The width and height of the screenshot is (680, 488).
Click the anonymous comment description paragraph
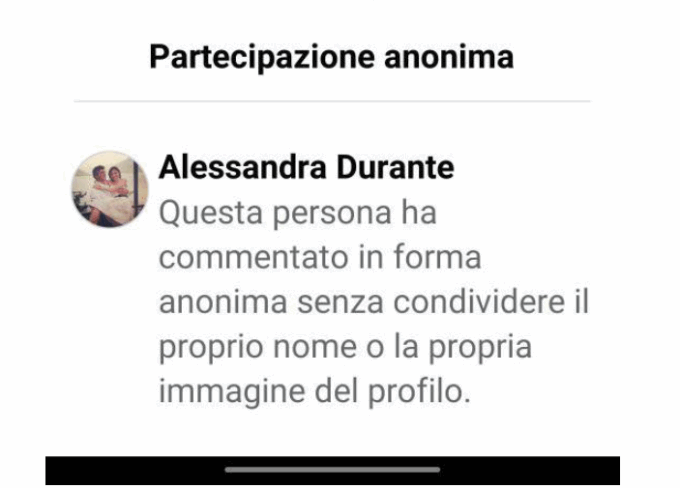(x=374, y=302)
